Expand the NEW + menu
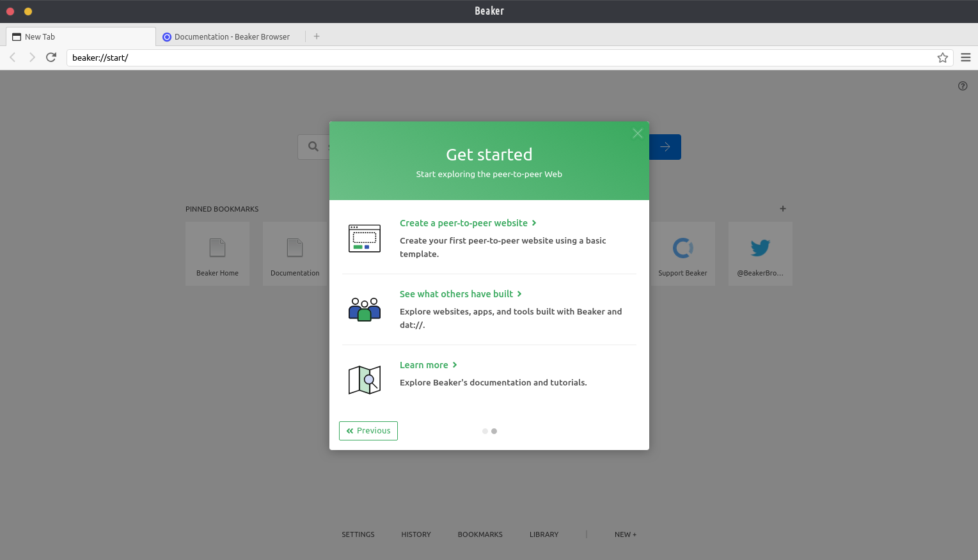978x560 pixels. coord(625,534)
